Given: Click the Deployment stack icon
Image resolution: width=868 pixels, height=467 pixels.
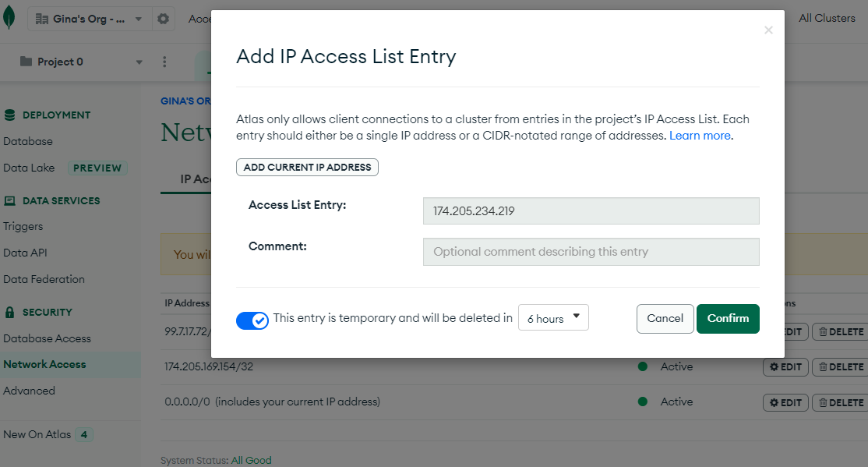Looking at the screenshot, I should click(x=9, y=115).
